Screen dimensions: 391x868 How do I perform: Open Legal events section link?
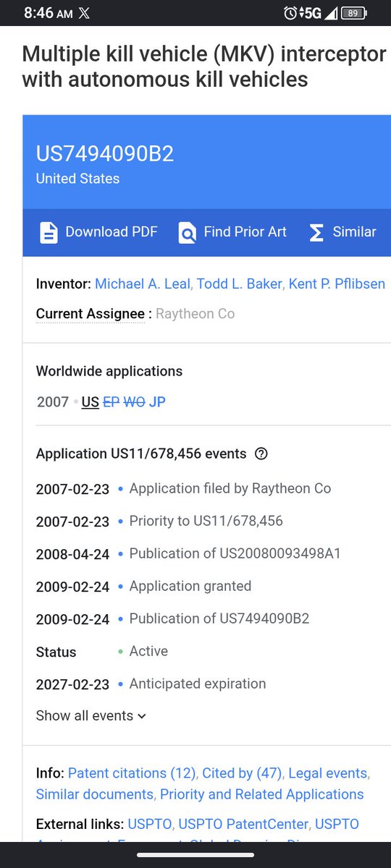[328, 773]
